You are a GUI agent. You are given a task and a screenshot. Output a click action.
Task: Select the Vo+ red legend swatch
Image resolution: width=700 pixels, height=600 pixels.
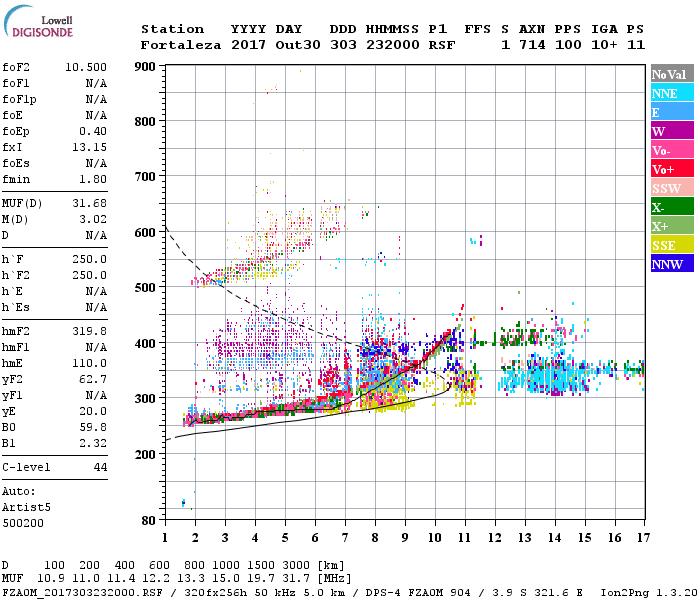point(672,169)
